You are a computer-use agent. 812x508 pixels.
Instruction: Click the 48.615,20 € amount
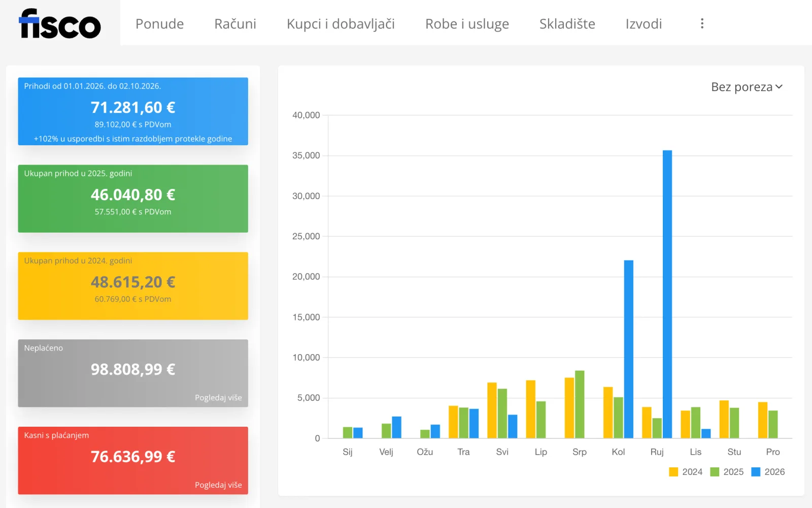click(x=133, y=282)
